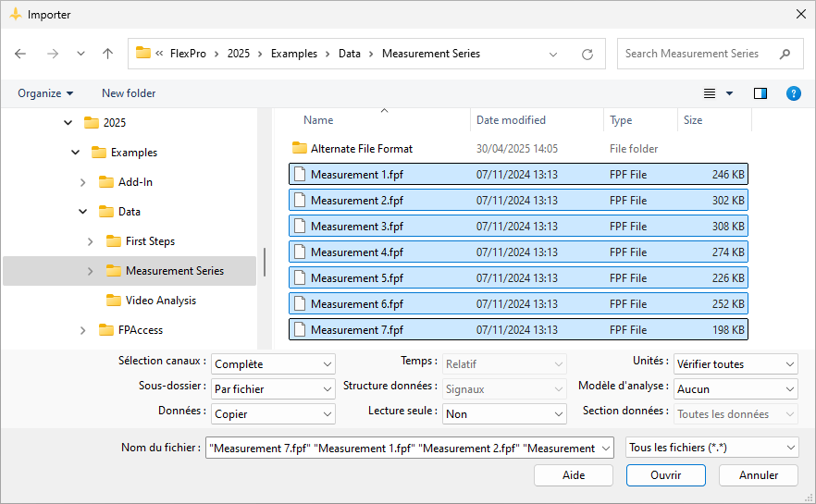Image resolution: width=816 pixels, height=504 pixels.
Task: Select the Measurement 4.fpf file
Action: pos(356,252)
